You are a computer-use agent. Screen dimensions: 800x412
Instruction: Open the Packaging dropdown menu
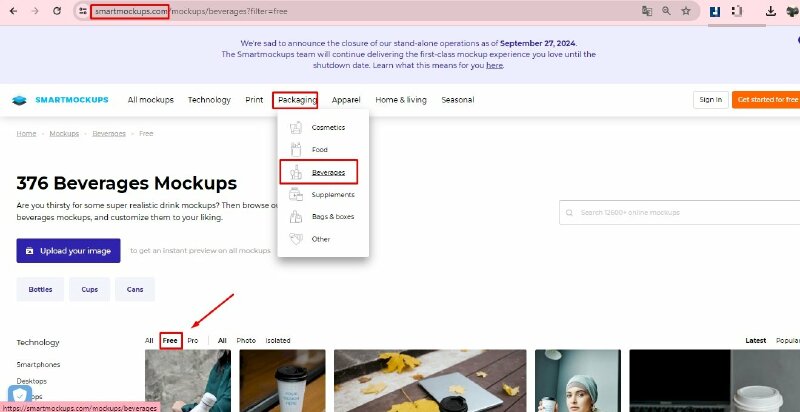click(297, 100)
